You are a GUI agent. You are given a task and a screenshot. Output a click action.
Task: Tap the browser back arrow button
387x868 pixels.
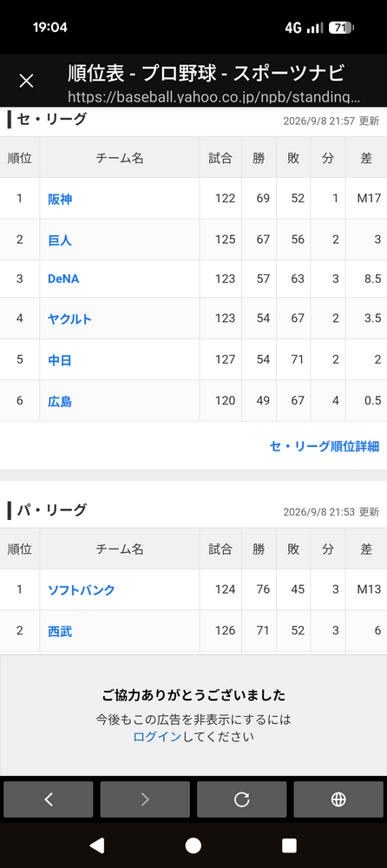(49, 799)
